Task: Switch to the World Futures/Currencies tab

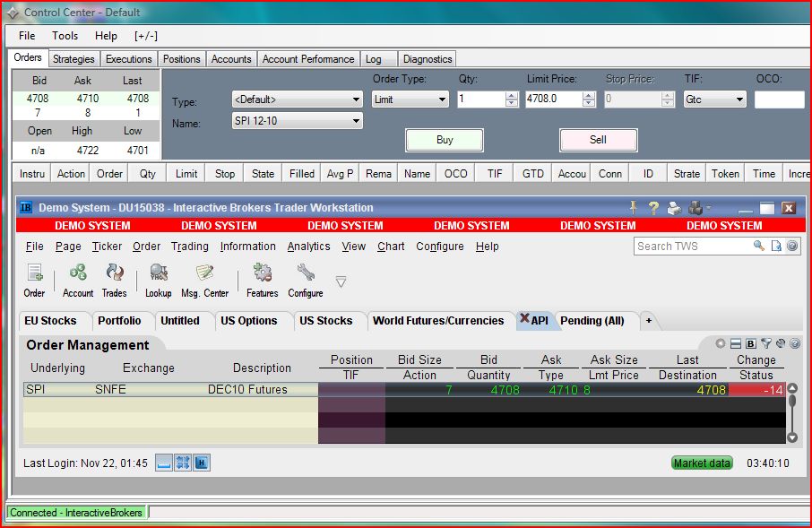Action: coord(438,321)
